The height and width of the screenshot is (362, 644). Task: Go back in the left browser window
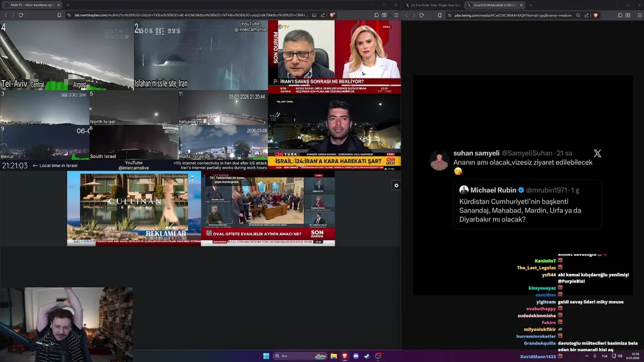coord(6,15)
